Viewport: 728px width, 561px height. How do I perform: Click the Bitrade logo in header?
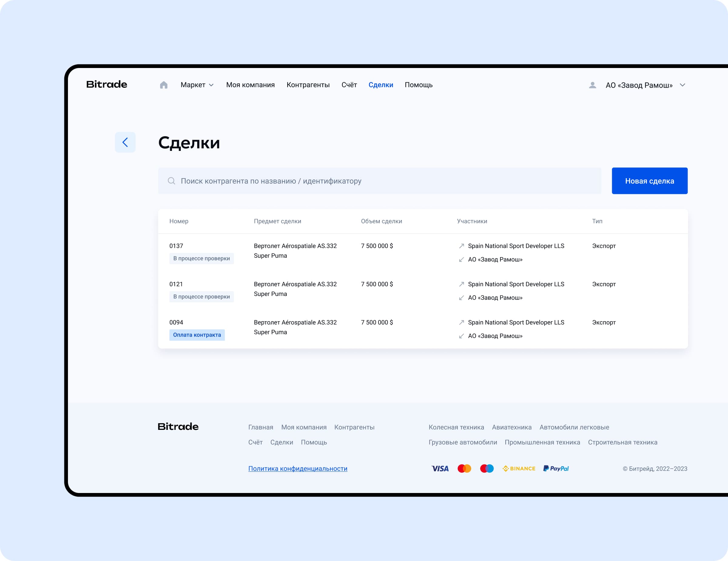[107, 84]
